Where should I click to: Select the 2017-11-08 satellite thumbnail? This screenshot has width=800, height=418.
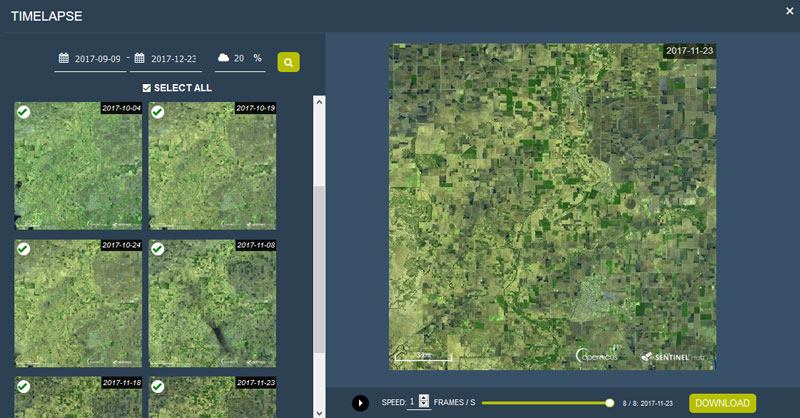point(212,303)
